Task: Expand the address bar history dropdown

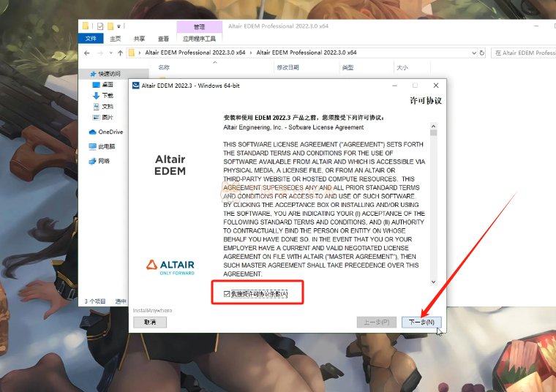Action: 474,53
